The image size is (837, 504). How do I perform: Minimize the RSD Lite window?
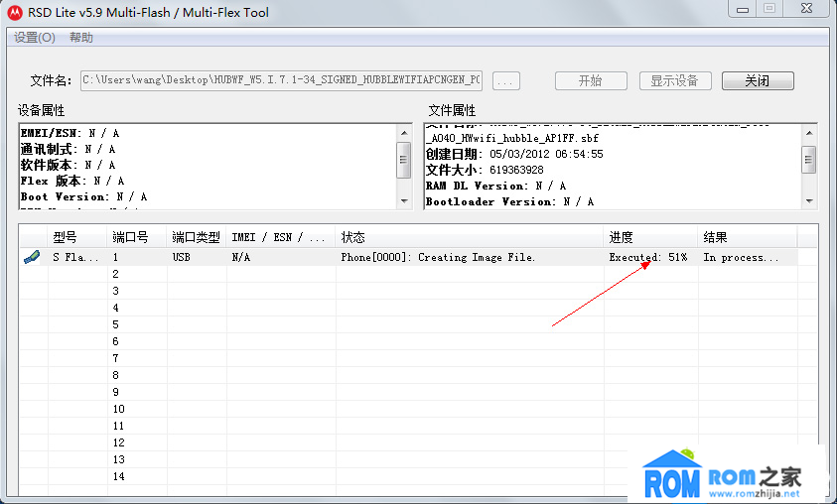(743, 9)
